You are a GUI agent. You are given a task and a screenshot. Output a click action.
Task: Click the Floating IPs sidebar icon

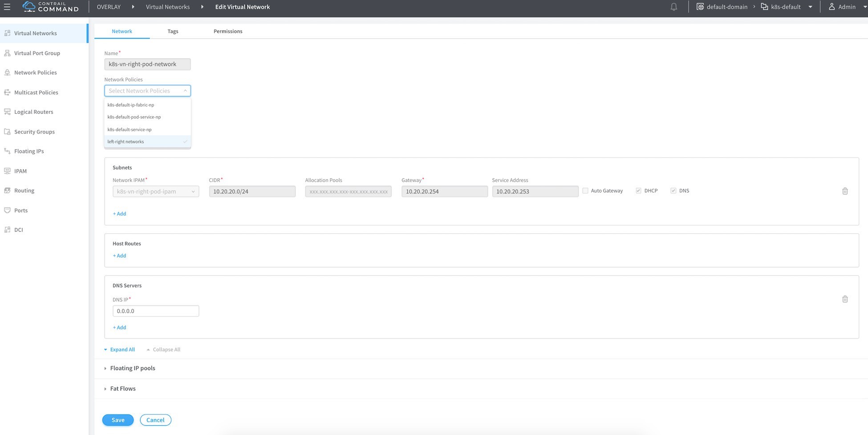pyautogui.click(x=7, y=151)
